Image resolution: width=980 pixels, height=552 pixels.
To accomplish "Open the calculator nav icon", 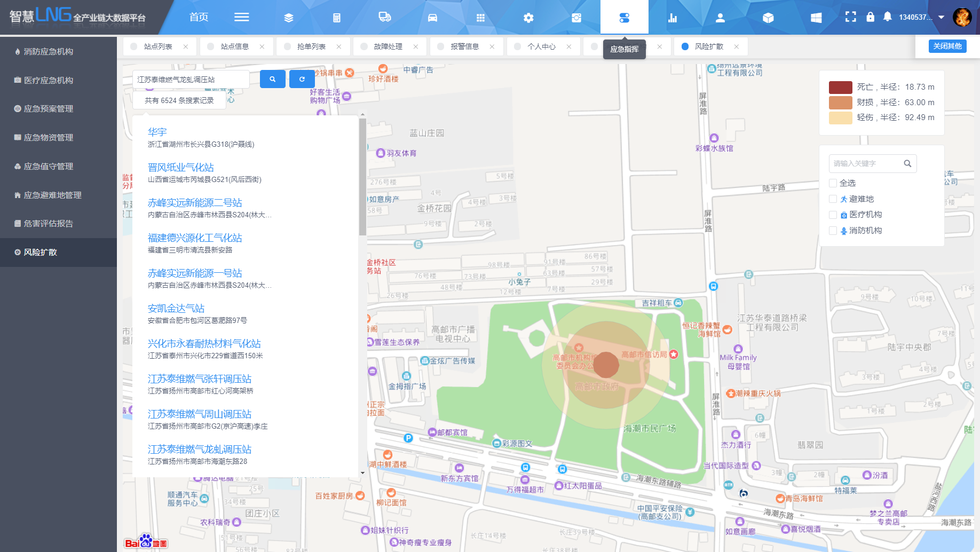I will coord(337,18).
